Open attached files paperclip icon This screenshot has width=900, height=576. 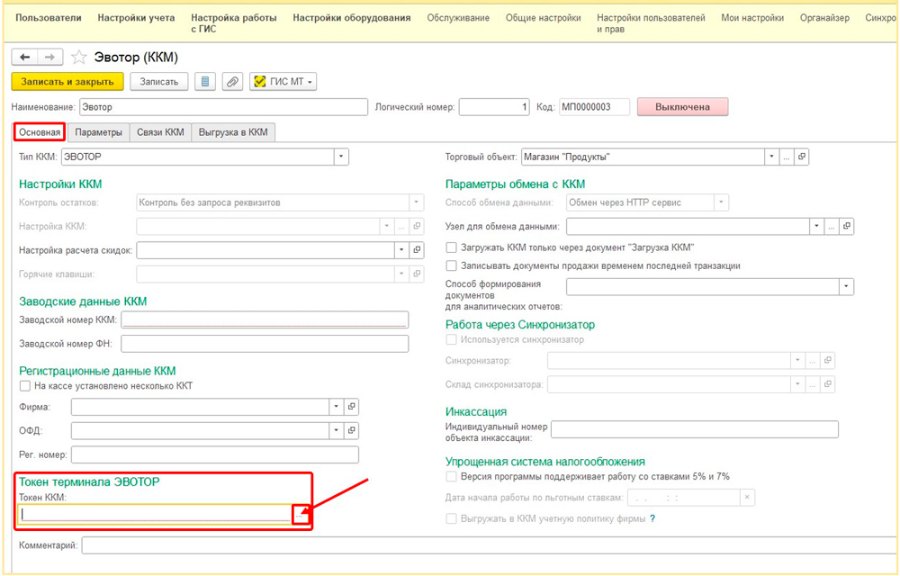(x=232, y=82)
